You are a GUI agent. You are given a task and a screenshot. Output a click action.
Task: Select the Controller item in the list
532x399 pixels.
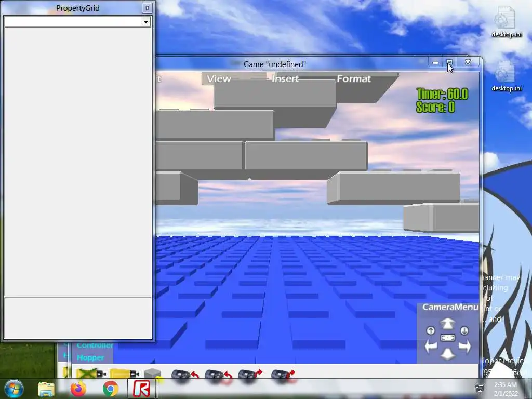pyautogui.click(x=95, y=345)
